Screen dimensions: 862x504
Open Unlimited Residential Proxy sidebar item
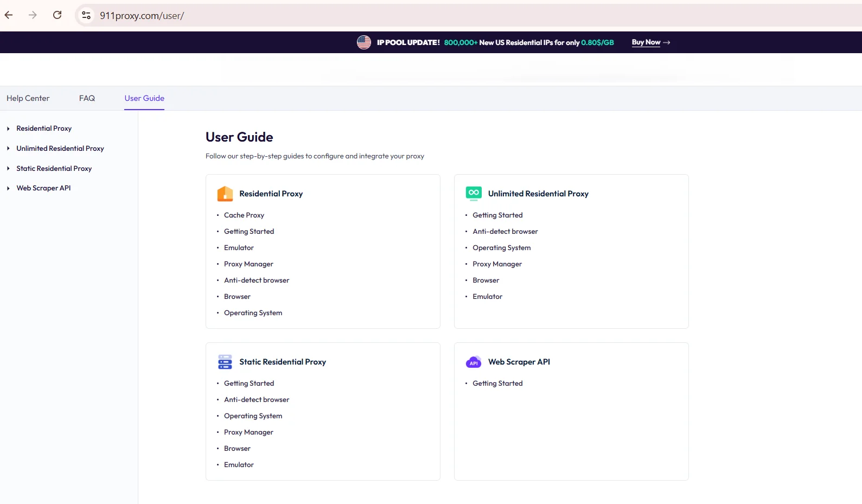point(60,149)
